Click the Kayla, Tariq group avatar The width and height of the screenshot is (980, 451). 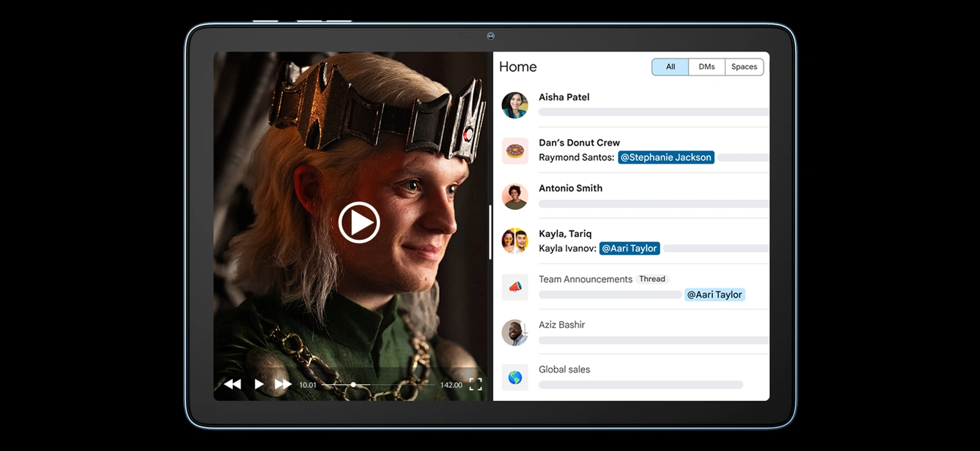(514, 241)
